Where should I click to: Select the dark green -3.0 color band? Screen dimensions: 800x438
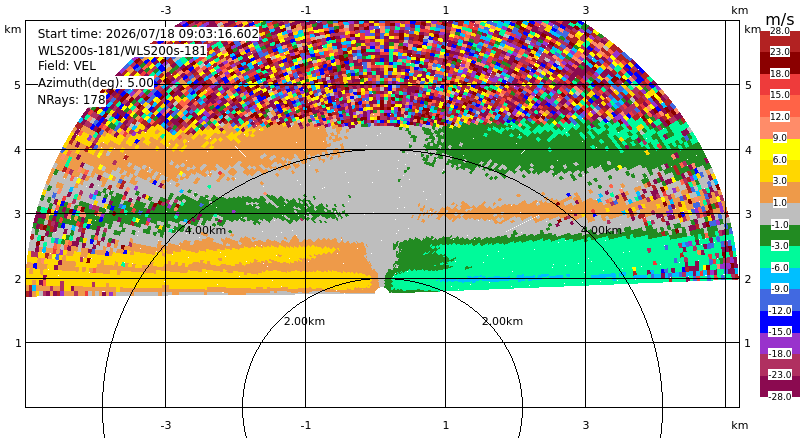[780, 235]
